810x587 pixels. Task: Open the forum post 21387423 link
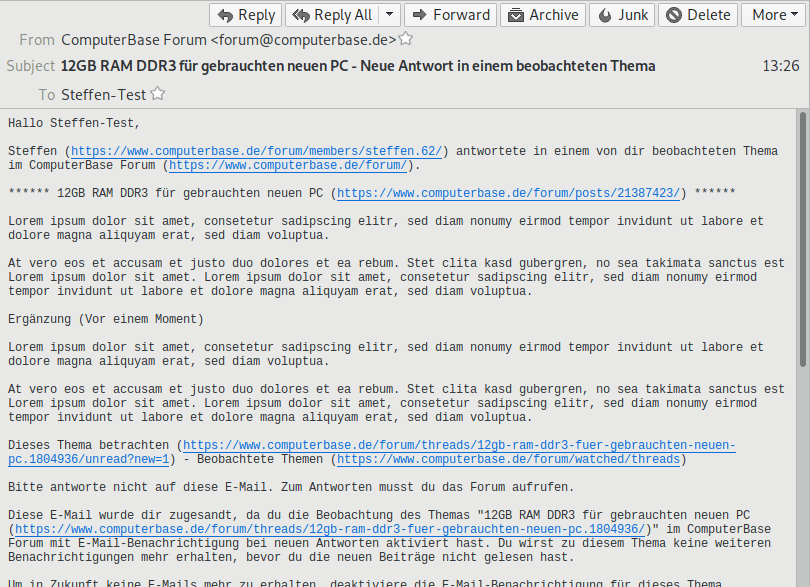tap(508, 193)
